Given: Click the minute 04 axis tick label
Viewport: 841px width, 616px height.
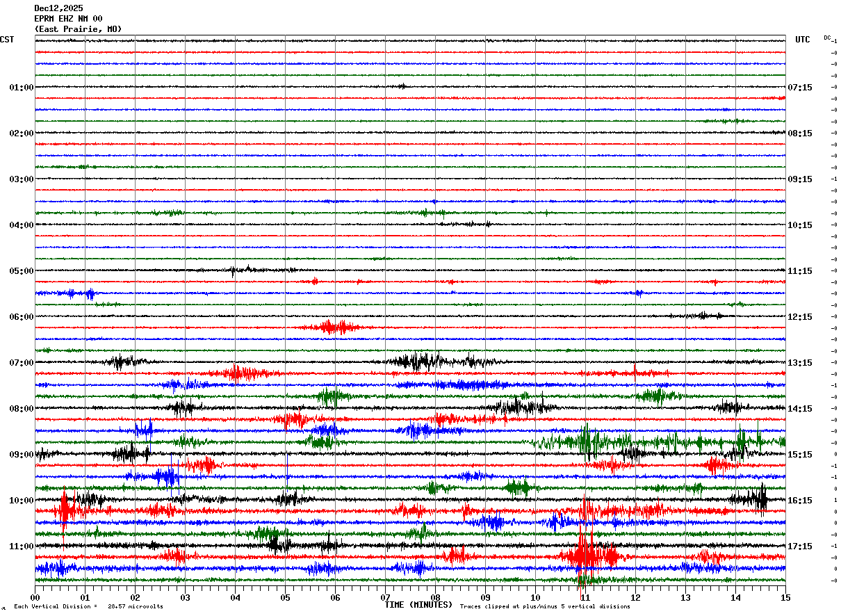Looking at the screenshot, I should pos(236,597).
